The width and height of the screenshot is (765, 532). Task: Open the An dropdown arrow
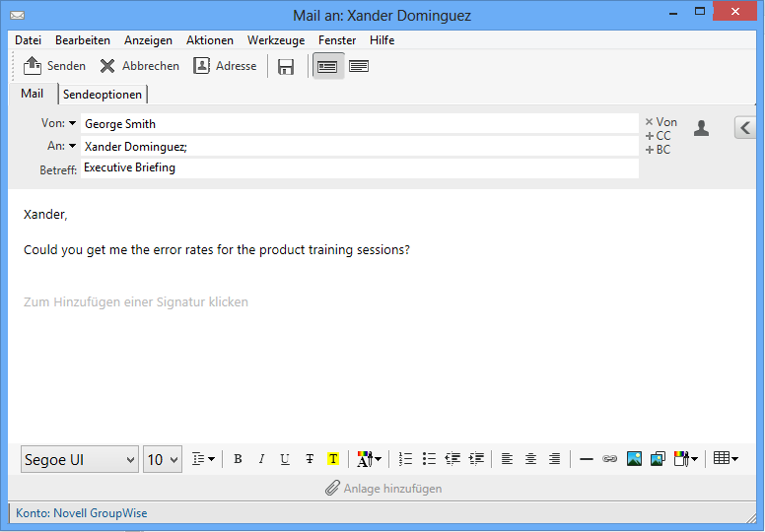pos(72,146)
